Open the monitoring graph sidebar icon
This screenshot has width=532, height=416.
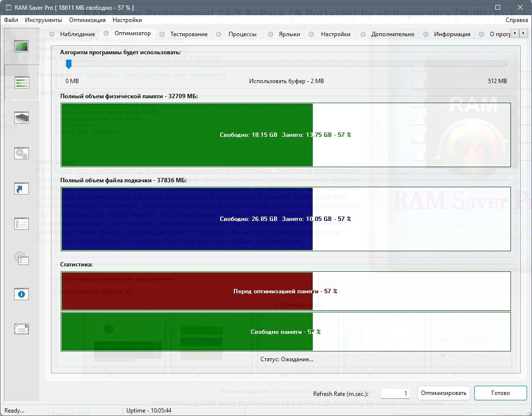(x=22, y=46)
